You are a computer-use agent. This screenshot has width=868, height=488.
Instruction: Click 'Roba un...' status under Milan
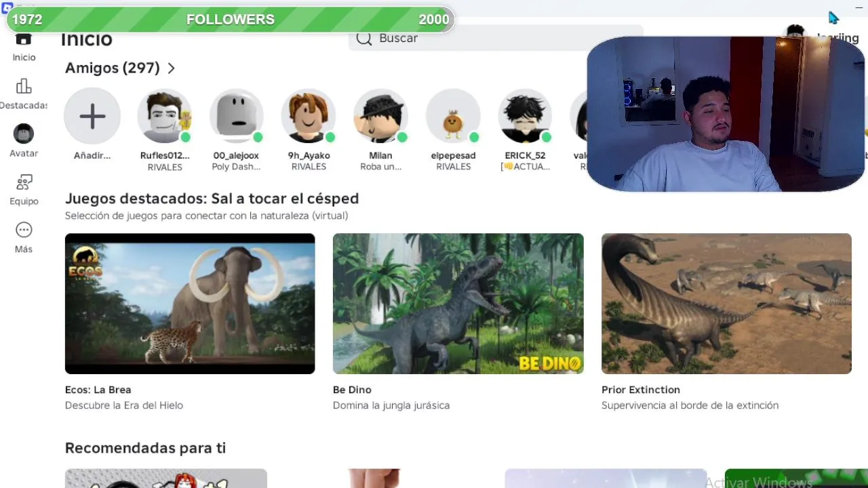coord(380,167)
